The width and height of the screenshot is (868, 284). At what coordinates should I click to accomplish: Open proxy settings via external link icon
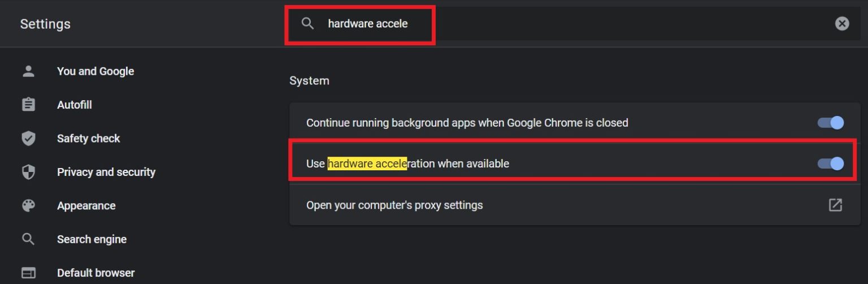point(835,205)
